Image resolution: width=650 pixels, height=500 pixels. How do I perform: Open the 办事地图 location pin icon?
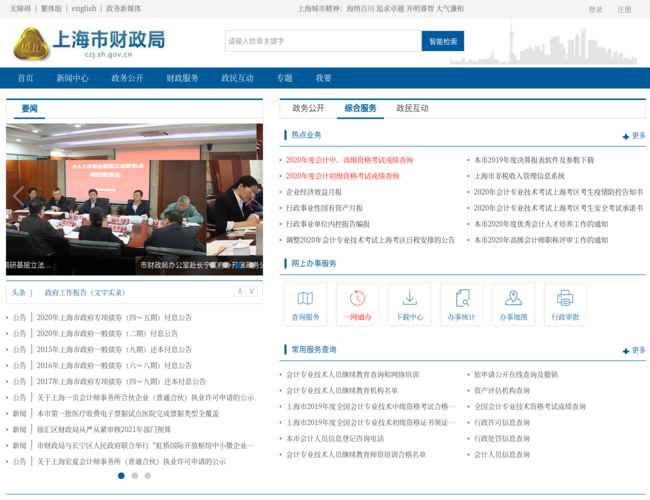pyautogui.click(x=513, y=298)
